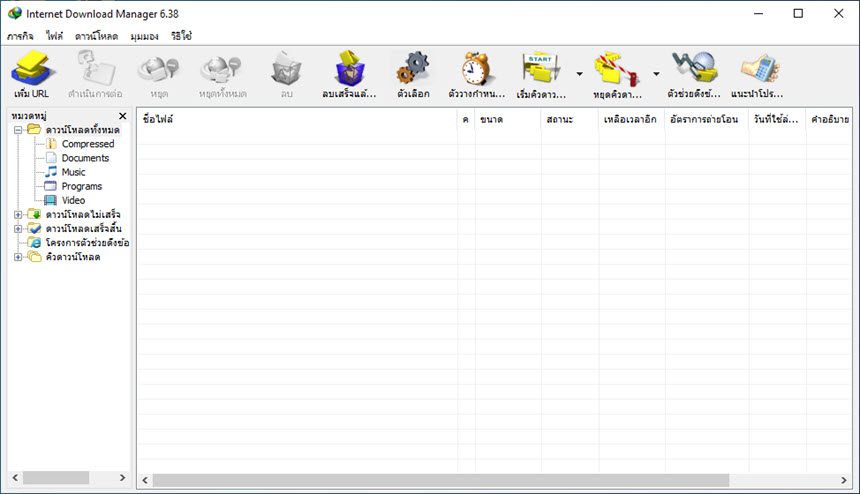Click the grayed Resume download toolbar icon
Viewport: 860px width, 494px height.
[95, 69]
